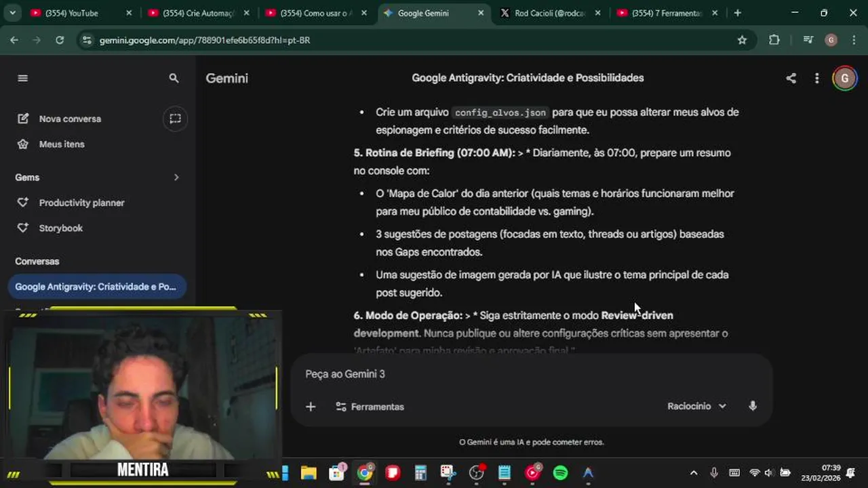The image size is (868, 488).
Task: Go forward in the browser
Action: point(37,40)
